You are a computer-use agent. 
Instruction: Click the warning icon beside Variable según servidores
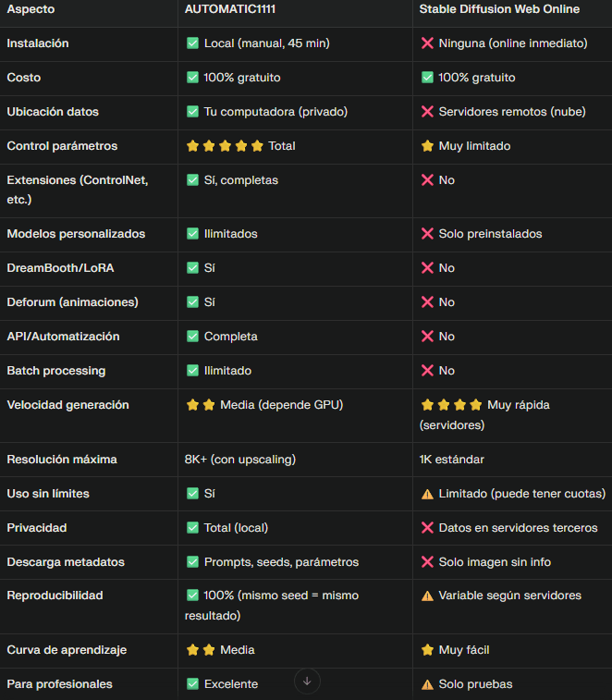pos(427,596)
